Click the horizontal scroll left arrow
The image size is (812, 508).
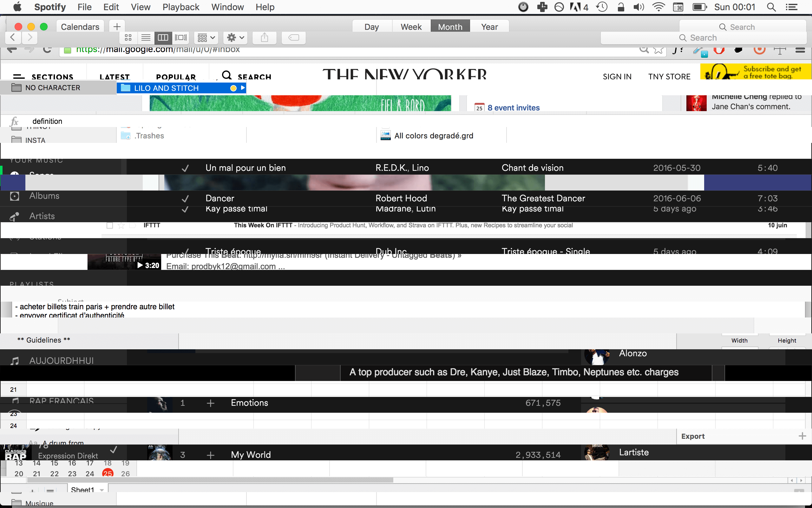[x=792, y=480]
